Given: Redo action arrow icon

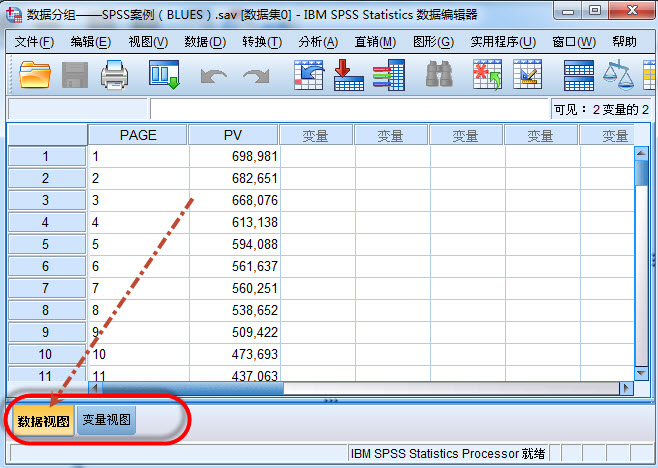Looking at the screenshot, I should tap(256, 76).
